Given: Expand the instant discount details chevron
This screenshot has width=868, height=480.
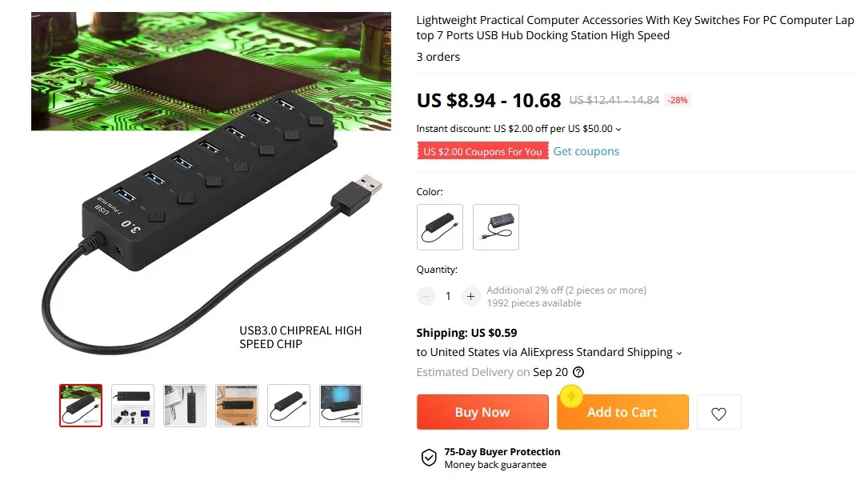Looking at the screenshot, I should (618, 129).
